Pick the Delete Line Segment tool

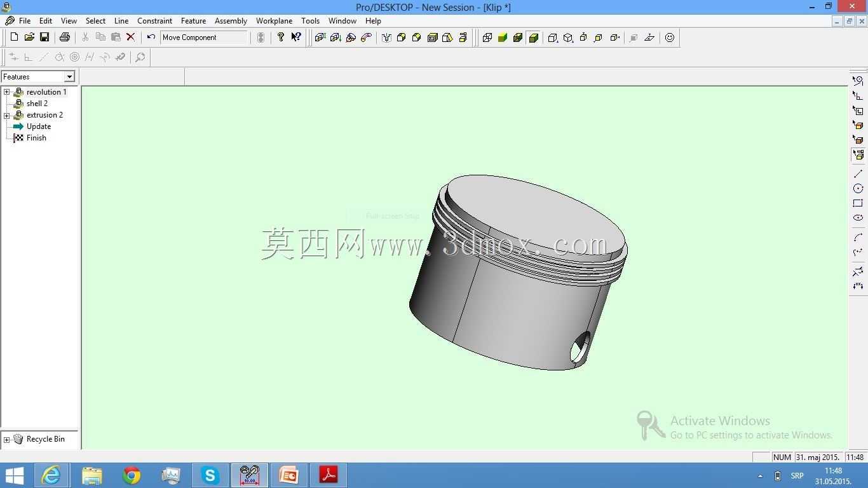[858, 271]
